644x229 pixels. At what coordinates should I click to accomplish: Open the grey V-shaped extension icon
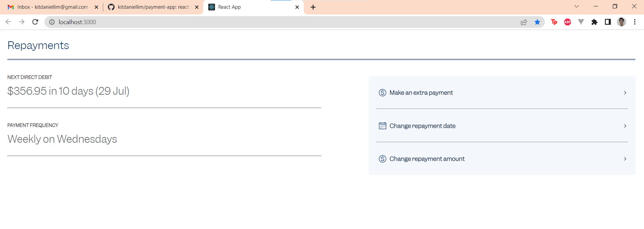(x=581, y=22)
